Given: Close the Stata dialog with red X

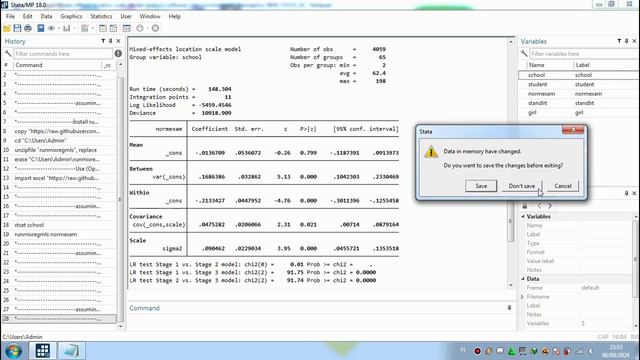Looking at the screenshot, I should (573, 130).
